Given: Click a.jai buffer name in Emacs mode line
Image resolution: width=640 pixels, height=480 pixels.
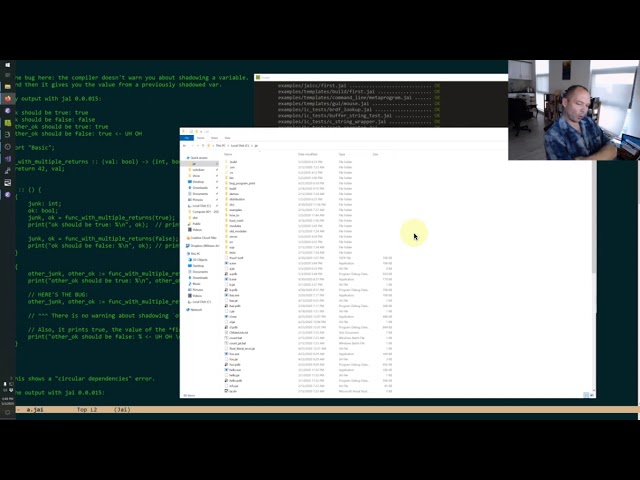Looking at the screenshot, I should tap(35, 409).
